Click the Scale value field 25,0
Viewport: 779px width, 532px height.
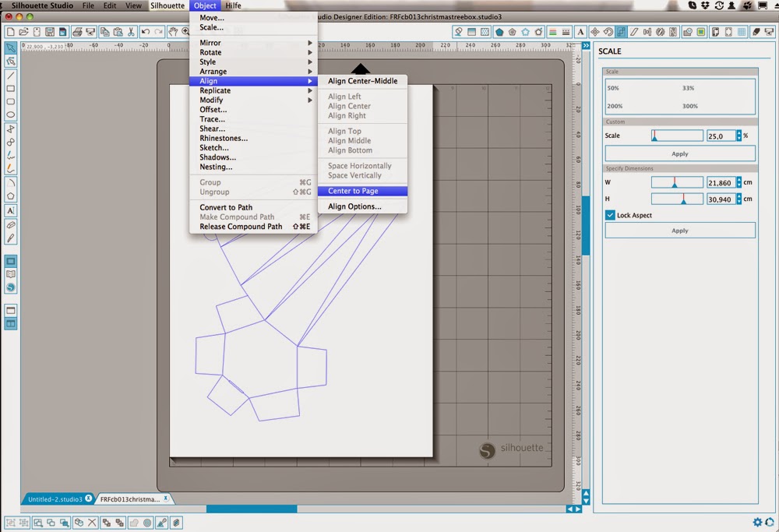point(721,136)
